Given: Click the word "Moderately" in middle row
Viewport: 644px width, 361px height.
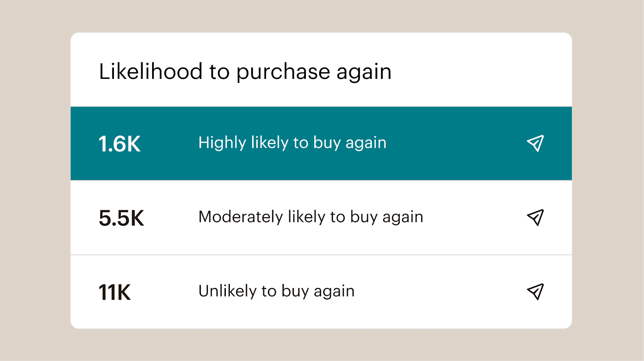Looking at the screenshot, I should click(x=241, y=217).
